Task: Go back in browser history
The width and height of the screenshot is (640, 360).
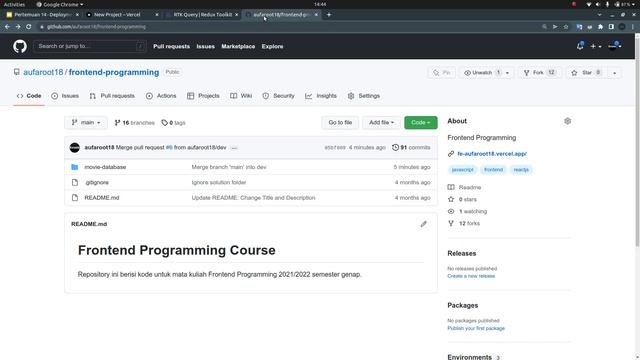Action: 7,27
